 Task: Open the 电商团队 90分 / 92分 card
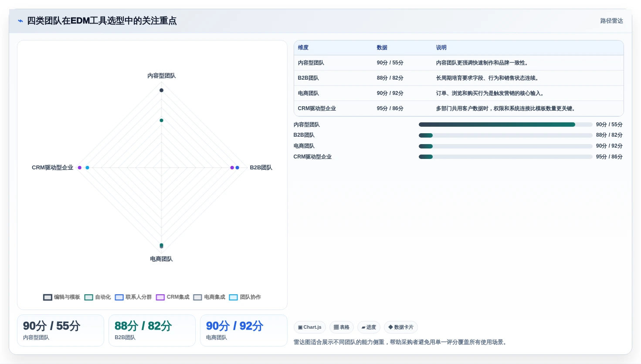click(x=244, y=330)
